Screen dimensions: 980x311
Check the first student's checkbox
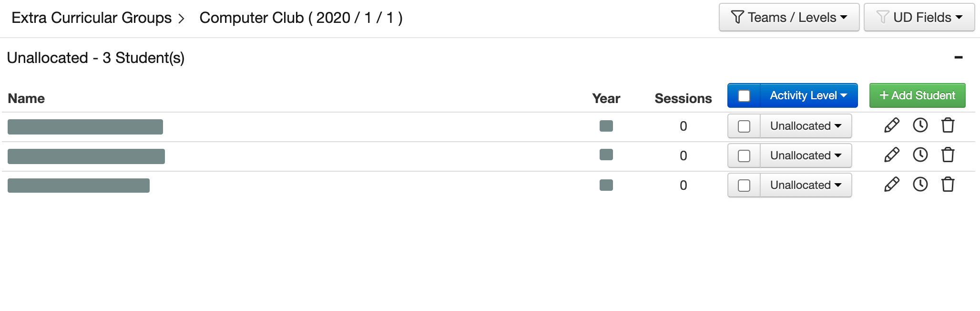click(x=744, y=126)
